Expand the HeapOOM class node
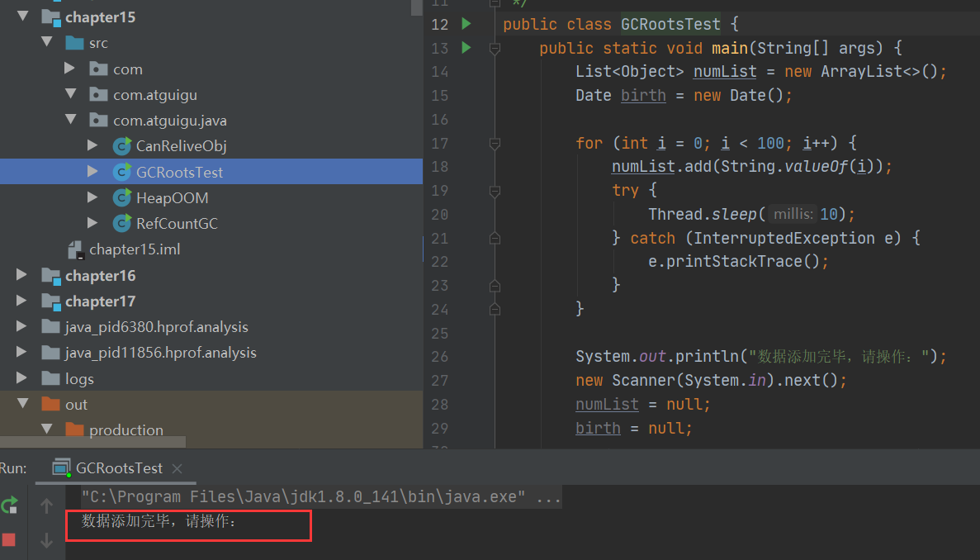 [x=92, y=197]
